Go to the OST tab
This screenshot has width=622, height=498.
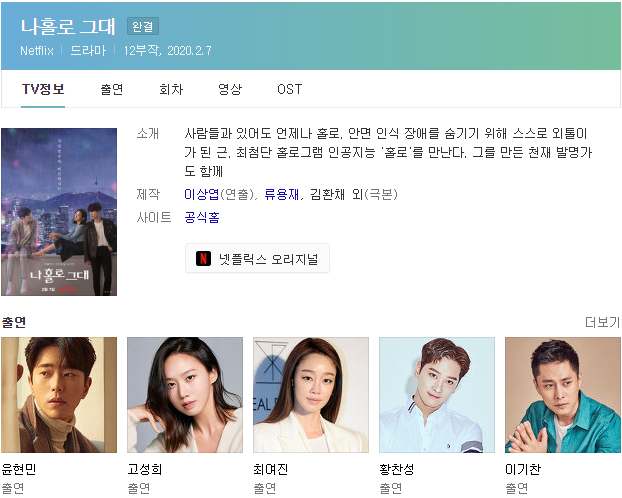point(290,89)
